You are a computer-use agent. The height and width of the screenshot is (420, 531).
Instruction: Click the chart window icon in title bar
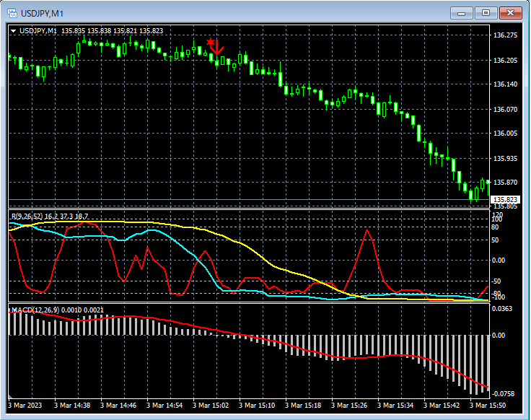pos(12,13)
